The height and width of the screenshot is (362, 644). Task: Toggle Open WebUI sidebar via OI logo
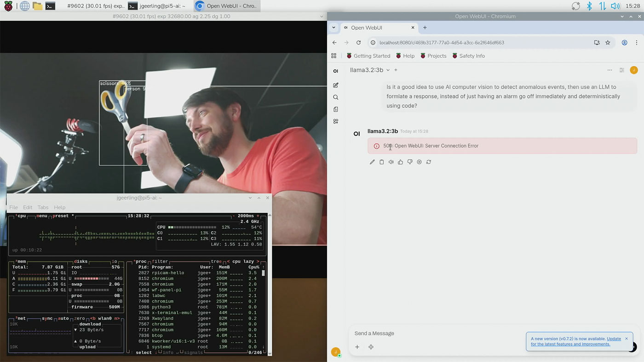(x=336, y=71)
